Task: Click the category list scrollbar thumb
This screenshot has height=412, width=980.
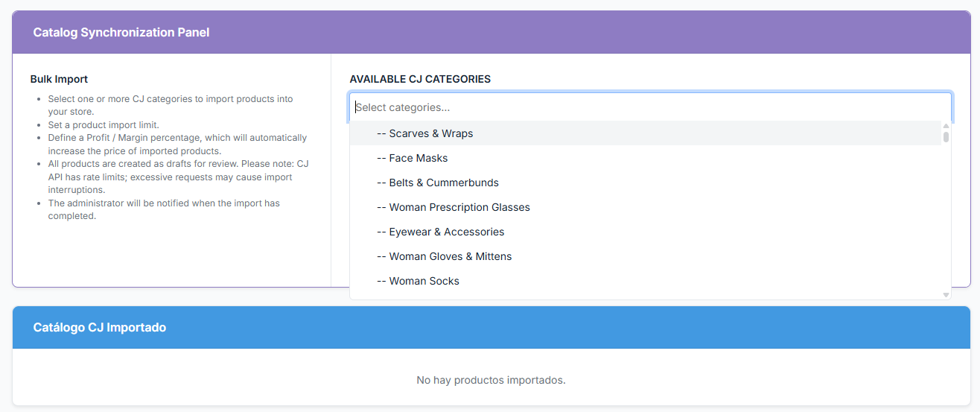Action: pyautogui.click(x=946, y=137)
